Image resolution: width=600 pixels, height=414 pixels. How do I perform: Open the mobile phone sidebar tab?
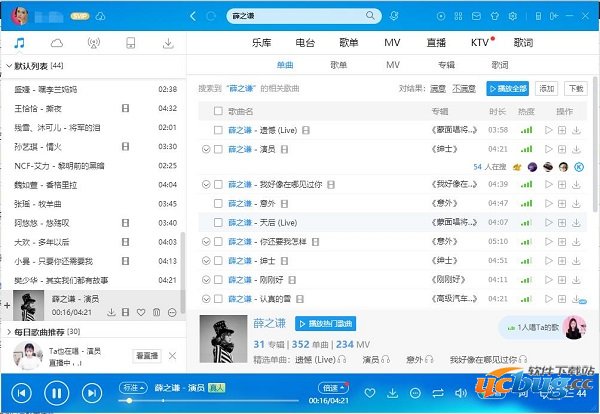pos(130,43)
